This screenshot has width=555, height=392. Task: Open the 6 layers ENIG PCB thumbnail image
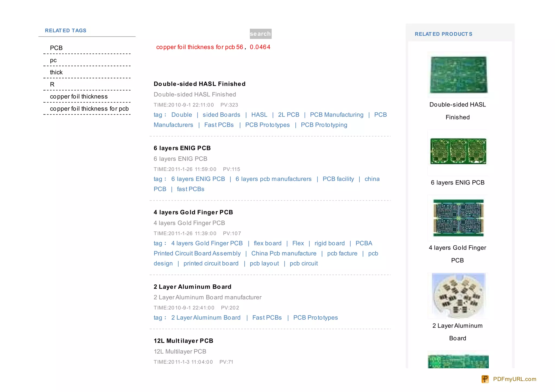[x=458, y=151]
